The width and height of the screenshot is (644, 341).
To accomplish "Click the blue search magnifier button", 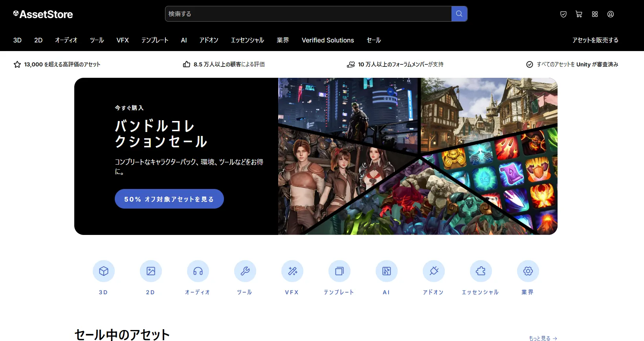I will click(459, 14).
